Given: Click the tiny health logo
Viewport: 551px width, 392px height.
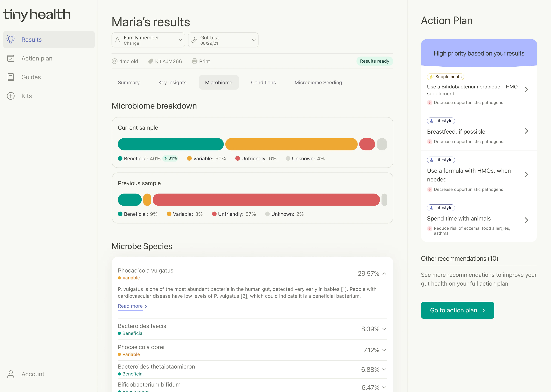Looking at the screenshot, I should click(x=37, y=15).
